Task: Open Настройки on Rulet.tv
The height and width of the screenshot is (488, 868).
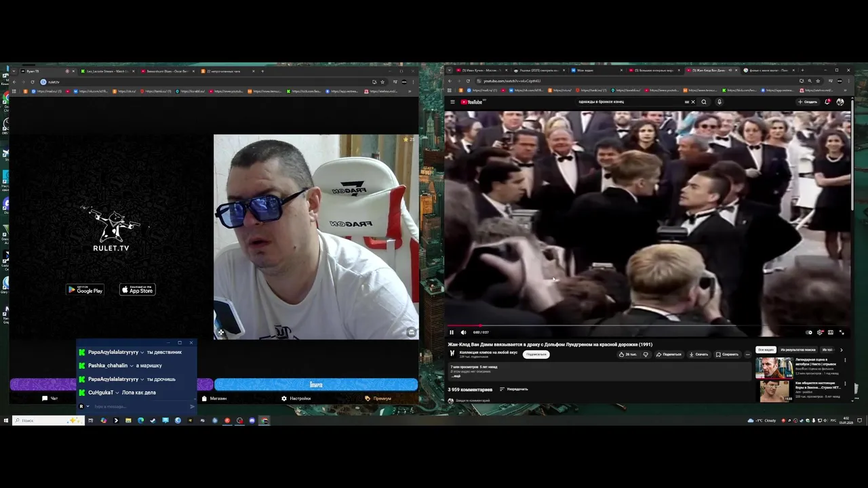Action: click(296, 399)
